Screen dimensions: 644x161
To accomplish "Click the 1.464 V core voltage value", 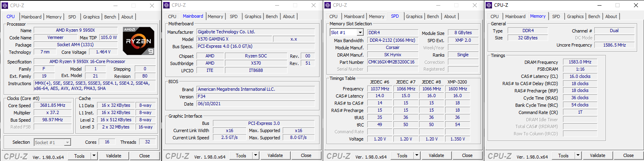I will 103,52.
